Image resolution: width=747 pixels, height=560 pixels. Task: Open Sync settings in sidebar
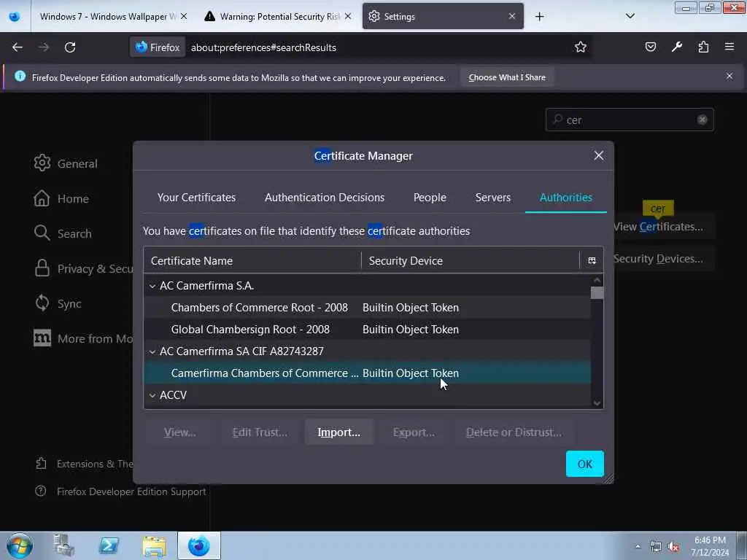click(57, 304)
